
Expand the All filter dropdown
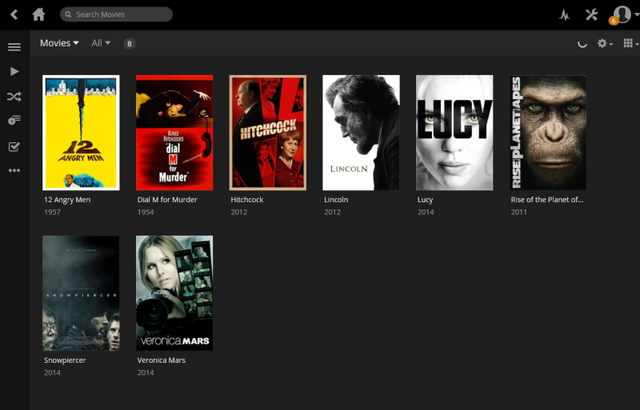coord(101,43)
